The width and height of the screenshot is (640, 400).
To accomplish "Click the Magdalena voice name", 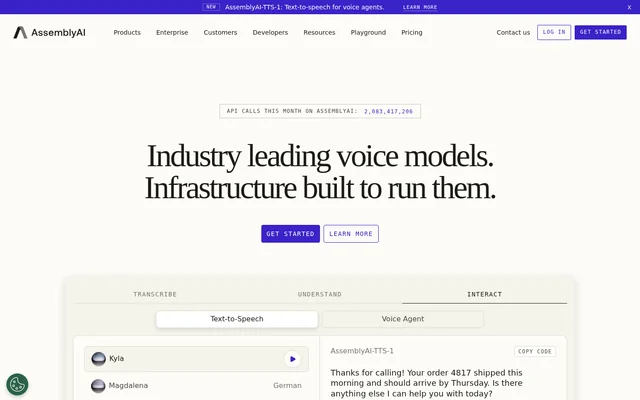I will tap(128, 385).
